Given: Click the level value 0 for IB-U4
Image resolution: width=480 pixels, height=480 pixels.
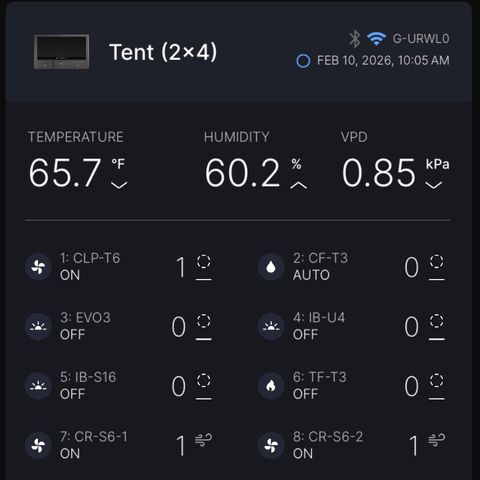Looking at the screenshot, I should 411,327.
